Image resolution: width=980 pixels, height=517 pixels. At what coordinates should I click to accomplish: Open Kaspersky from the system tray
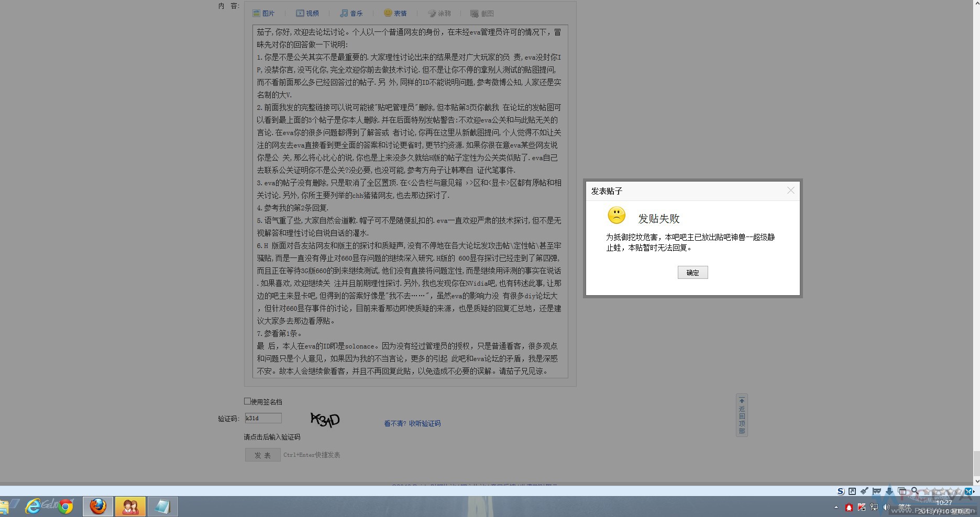862,507
